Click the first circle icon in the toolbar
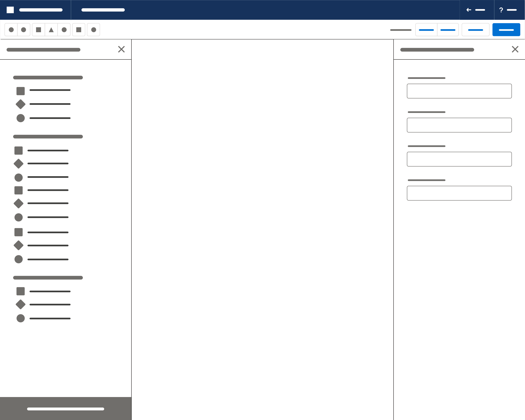This screenshot has height=420, width=525. coord(11,30)
